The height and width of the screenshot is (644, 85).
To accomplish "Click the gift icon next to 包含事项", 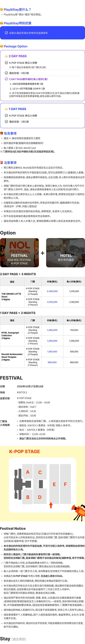I will 1,133.
